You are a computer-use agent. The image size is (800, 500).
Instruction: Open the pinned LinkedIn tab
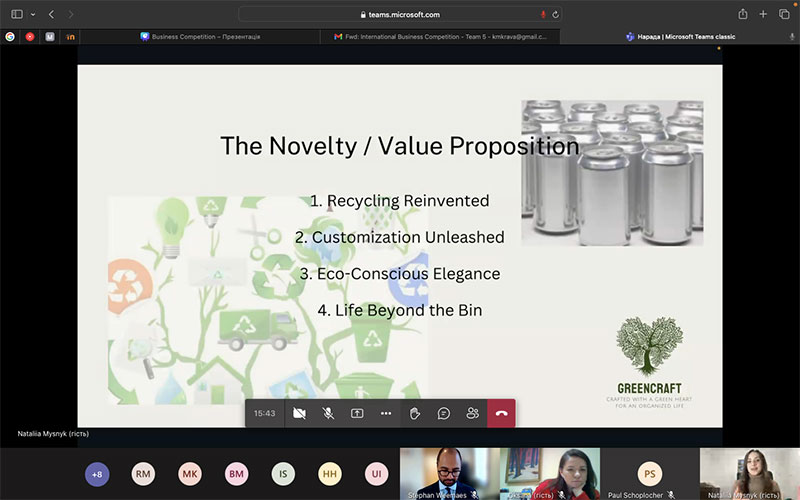[70, 37]
